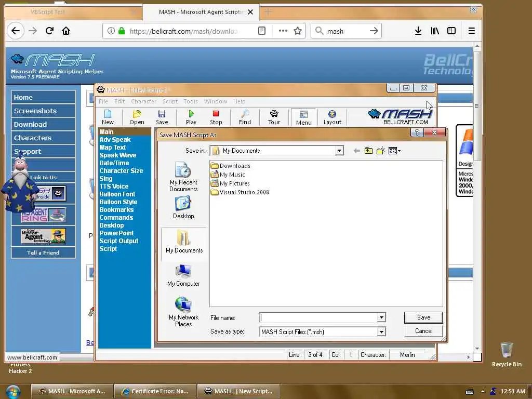The image size is (532, 399).
Task: Click the Layout toolbar icon
Action: pyautogui.click(x=332, y=117)
